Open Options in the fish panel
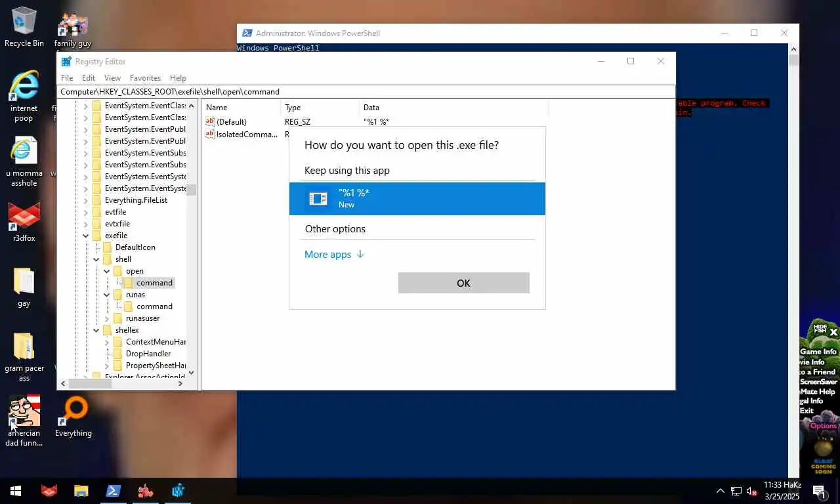Image resolution: width=840 pixels, height=504 pixels. click(x=824, y=426)
